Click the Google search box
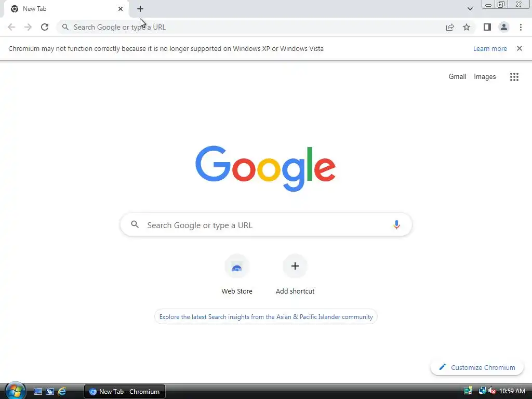Screen dimensions: 532x399 tap(267, 224)
